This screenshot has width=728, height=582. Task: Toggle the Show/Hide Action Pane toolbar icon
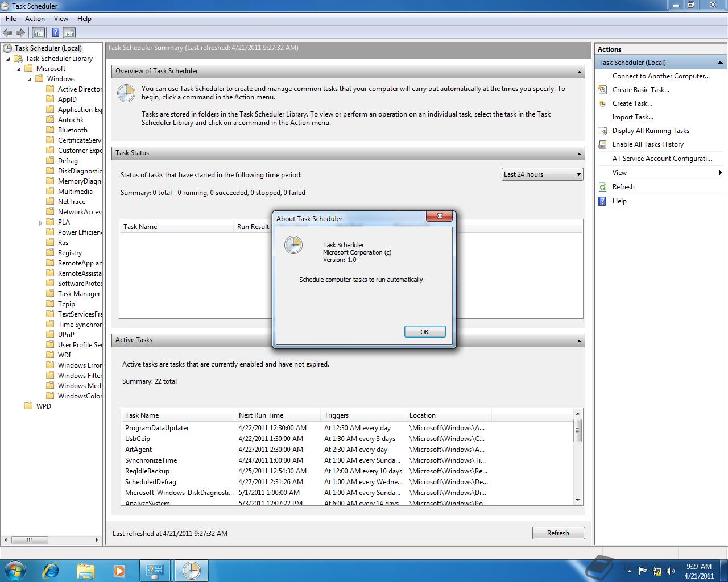pyautogui.click(x=69, y=33)
